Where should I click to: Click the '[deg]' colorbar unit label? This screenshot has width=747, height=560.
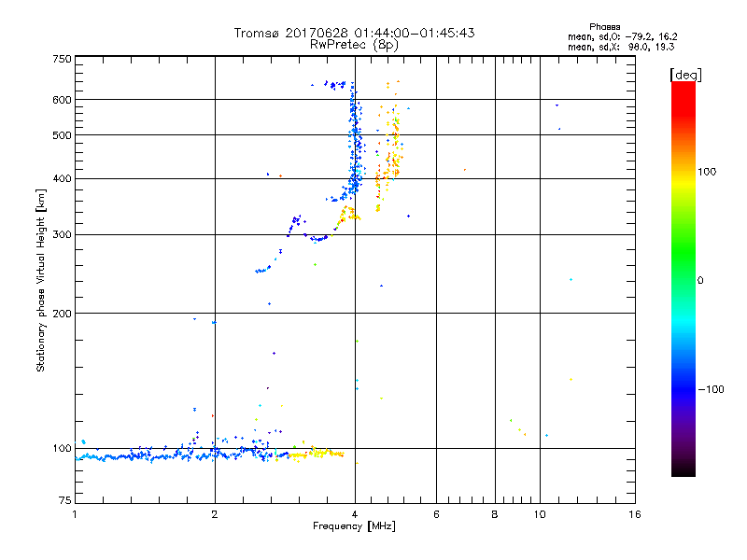[x=685, y=75]
